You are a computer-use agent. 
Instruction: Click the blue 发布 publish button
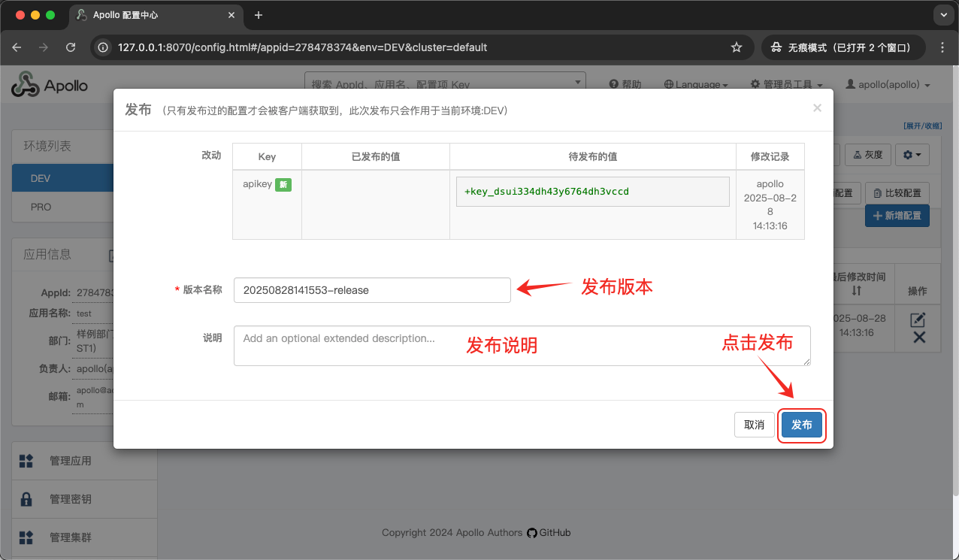[x=801, y=425]
